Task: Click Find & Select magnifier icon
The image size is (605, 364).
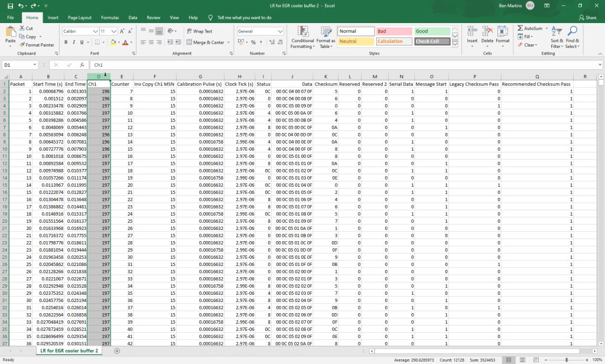Action: coord(573,31)
